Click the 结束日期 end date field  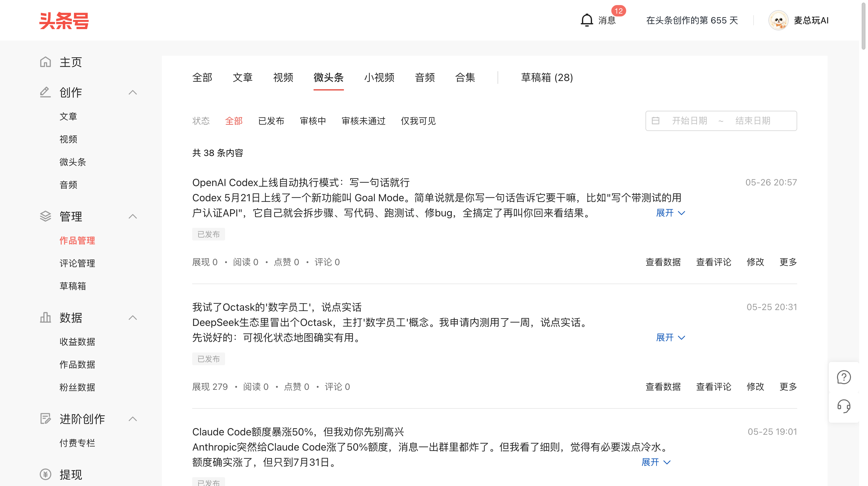[753, 121]
